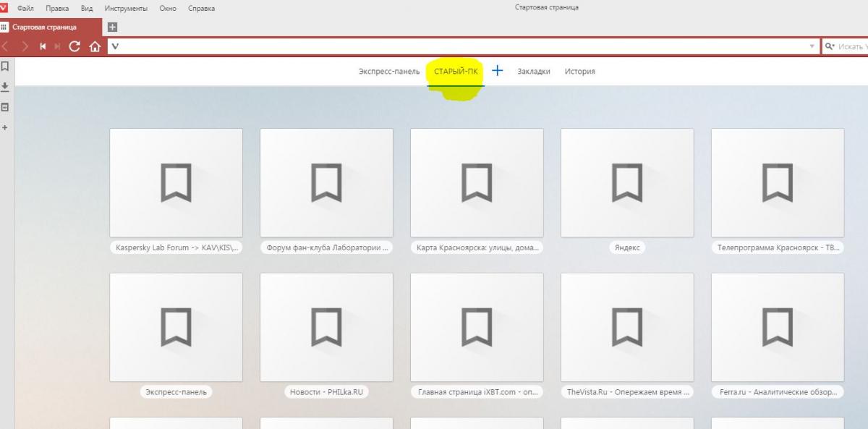The width and height of the screenshot is (868, 429).
Task: Open the Notes side panel
Action: 5,107
